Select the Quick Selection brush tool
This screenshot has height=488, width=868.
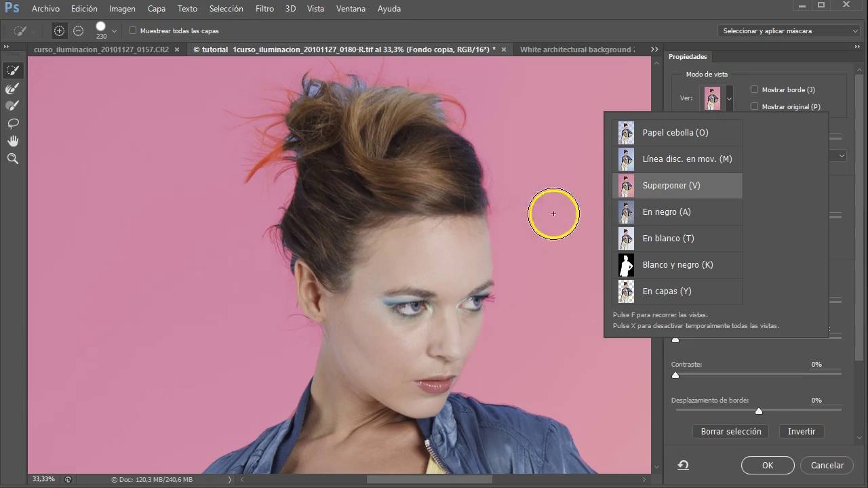[12, 70]
